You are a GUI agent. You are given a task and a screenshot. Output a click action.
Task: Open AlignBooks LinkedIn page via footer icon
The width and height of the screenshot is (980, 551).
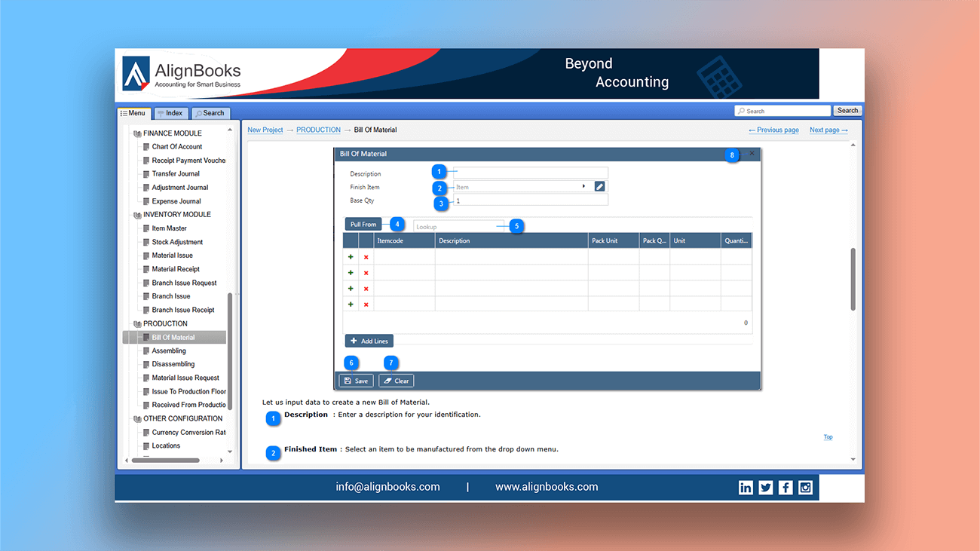click(x=746, y=487)
